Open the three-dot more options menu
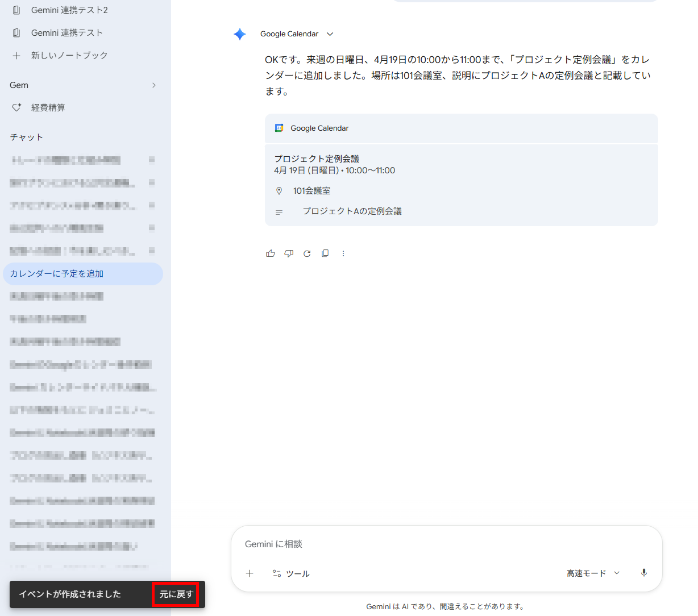 point(343,253)
